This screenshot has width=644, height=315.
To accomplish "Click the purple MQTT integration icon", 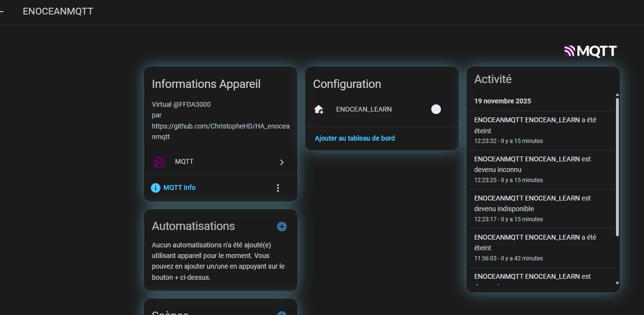I will coord(160,162).
